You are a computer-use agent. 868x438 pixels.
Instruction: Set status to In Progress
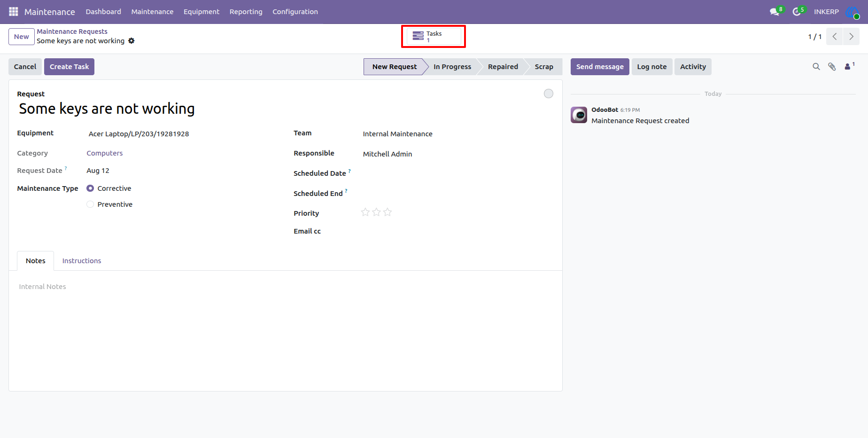pos(452,67)
